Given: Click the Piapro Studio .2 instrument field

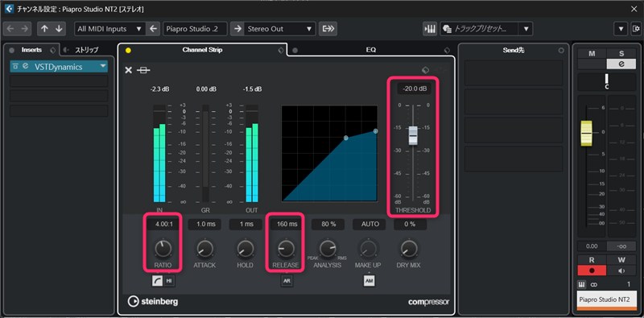Looking at the screenshot, I should (x=195, y=29).
